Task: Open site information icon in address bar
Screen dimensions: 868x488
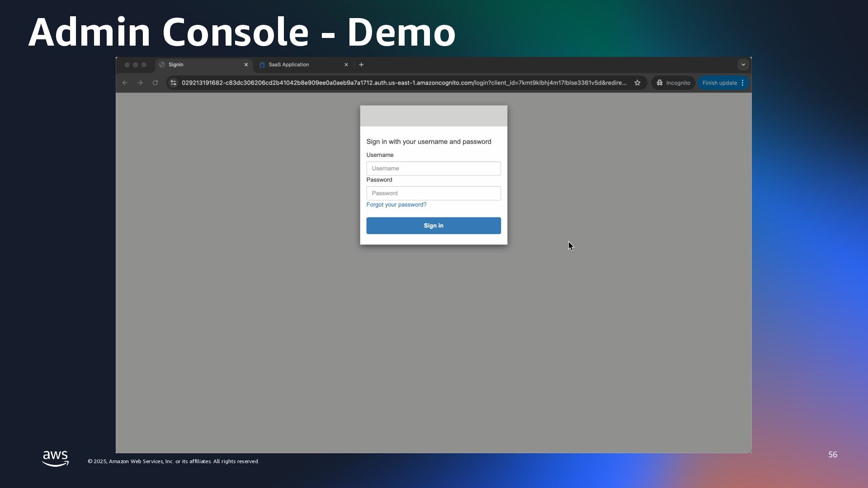Action: click(174, 83)
